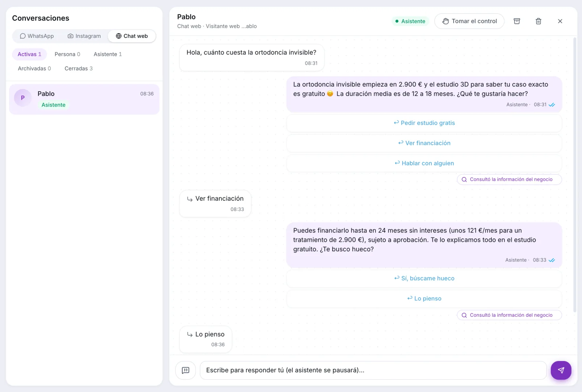Click the Tomar el control button
Screen dimensions: 582x392
coord(469,21)
